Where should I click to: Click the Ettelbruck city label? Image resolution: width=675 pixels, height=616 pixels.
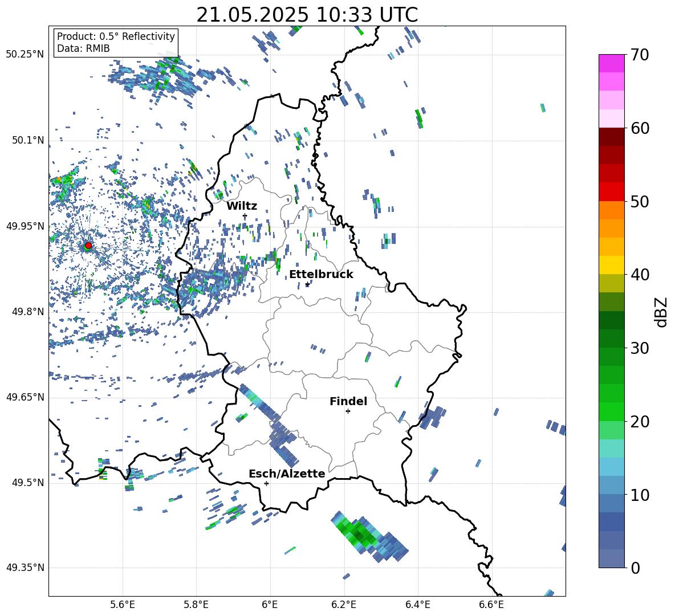(321, 275)
